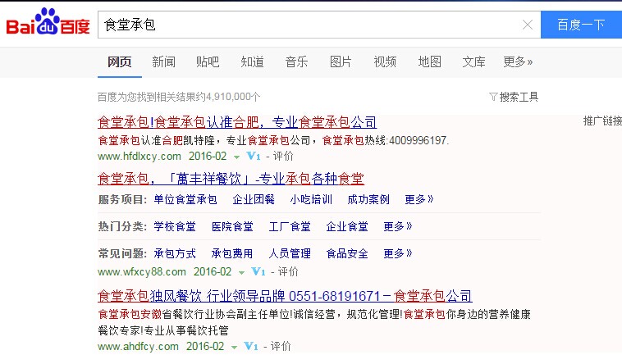
Task: Open result 食堂承包认准合肥 专业食堂承包公司
Action: 237,122
